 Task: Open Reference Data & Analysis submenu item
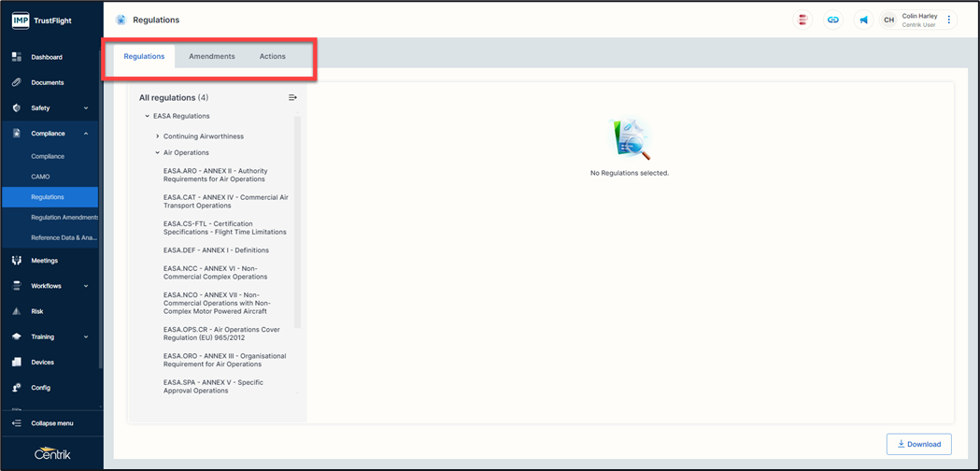[64, 237]
